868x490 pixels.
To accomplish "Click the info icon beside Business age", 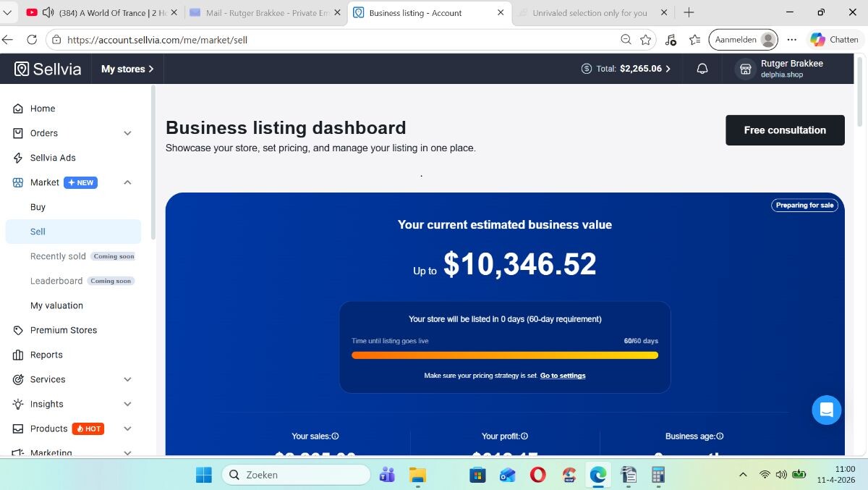I will 720,436.
